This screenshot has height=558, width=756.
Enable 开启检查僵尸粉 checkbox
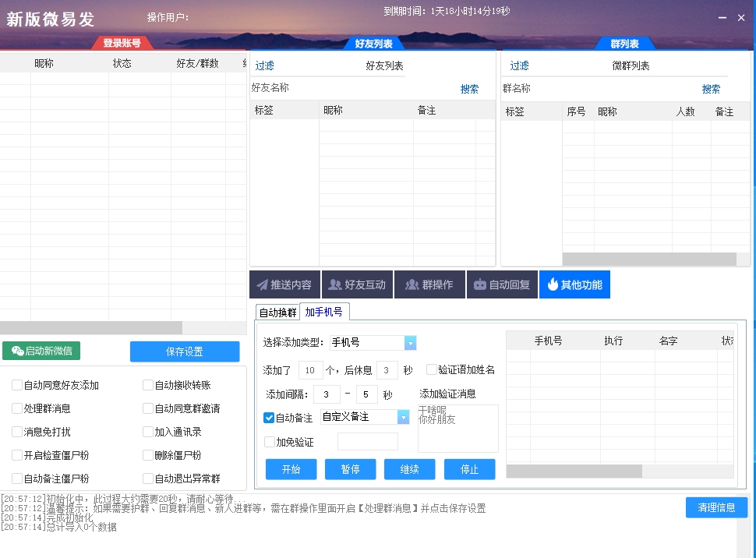point(17,455)
